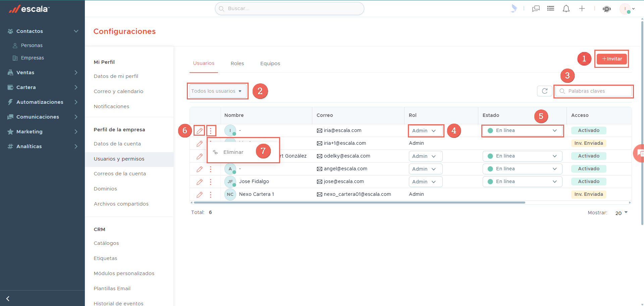Open Usuarios y permisos settings
This screenshot has height=306, width=644.
(129, 159)
